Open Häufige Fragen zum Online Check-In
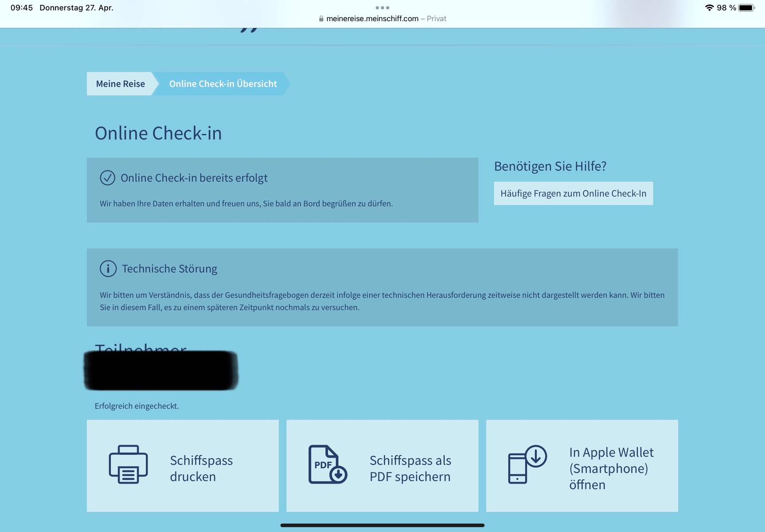 pyautogui.click(x=573, y=193)
